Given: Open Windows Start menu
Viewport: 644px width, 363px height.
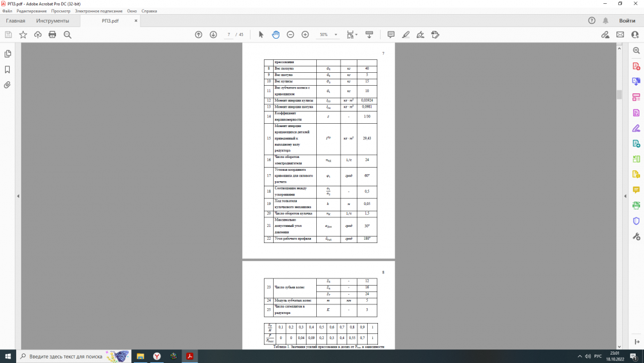Looking at the screenshot, I should pos(8,357).
